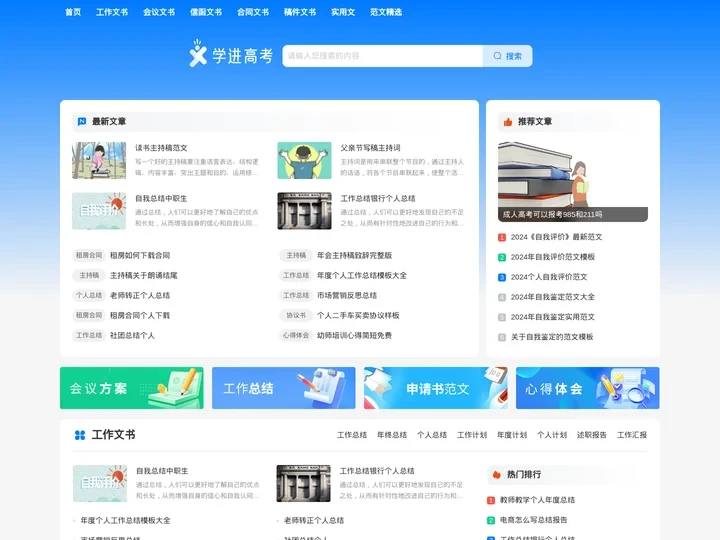The height and width of the screenshot is (540, 720).
Task: Open the 心得体会 banner
Action: [x=588, y=388]
